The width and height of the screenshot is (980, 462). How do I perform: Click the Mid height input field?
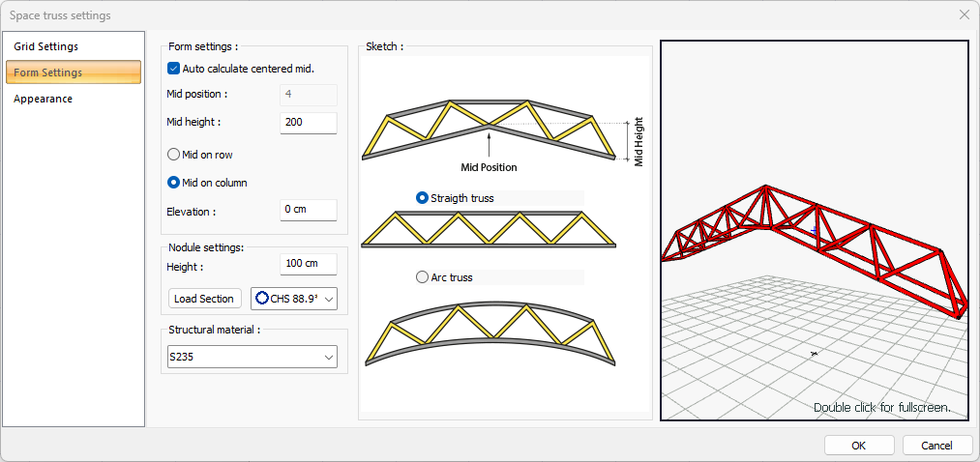click(x=308, y=123)
